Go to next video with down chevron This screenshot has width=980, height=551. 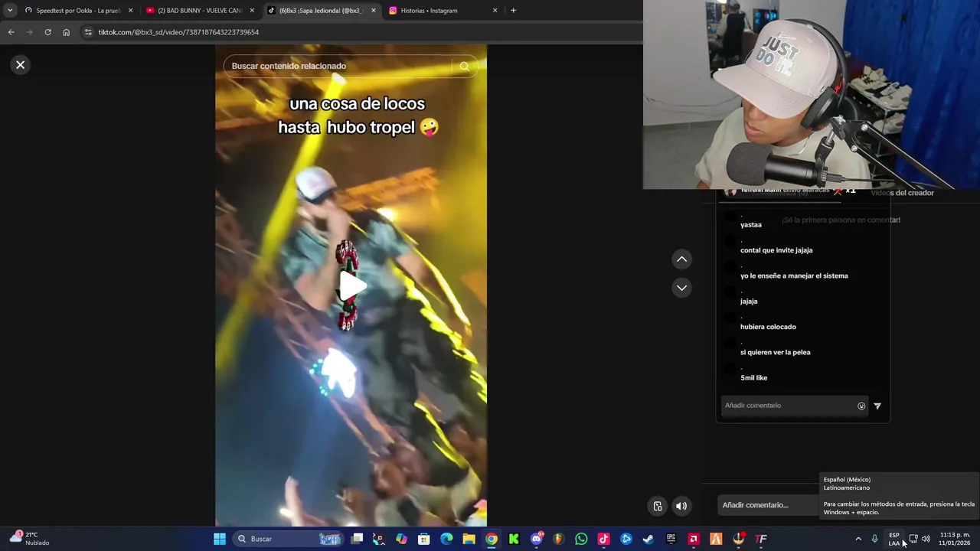point(681,288)
